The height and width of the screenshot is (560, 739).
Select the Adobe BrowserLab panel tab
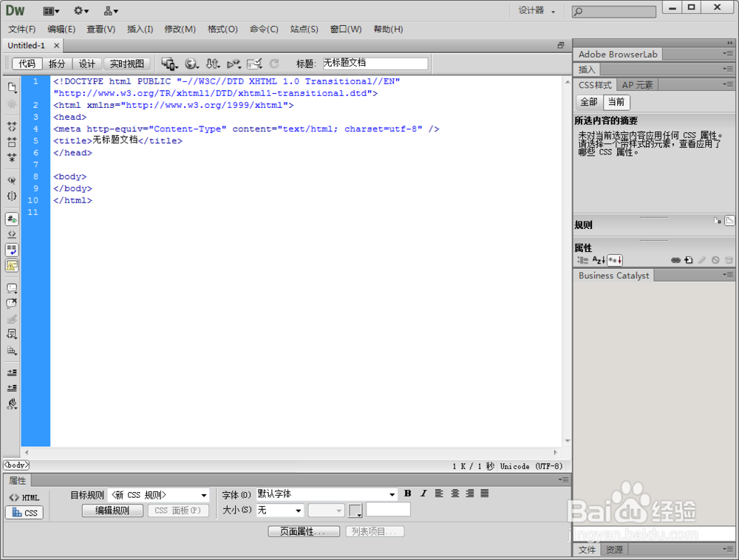pyautogui.click(x=618, y=54)
